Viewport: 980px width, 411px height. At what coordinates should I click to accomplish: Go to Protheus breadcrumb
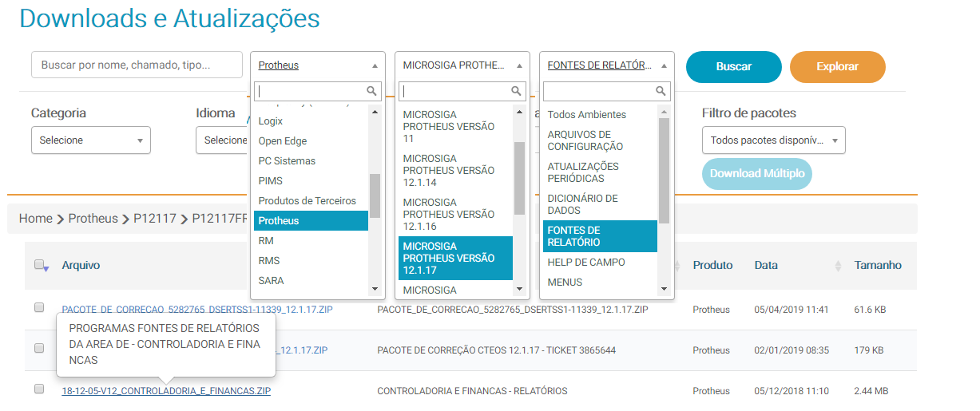tap(93, 219)
